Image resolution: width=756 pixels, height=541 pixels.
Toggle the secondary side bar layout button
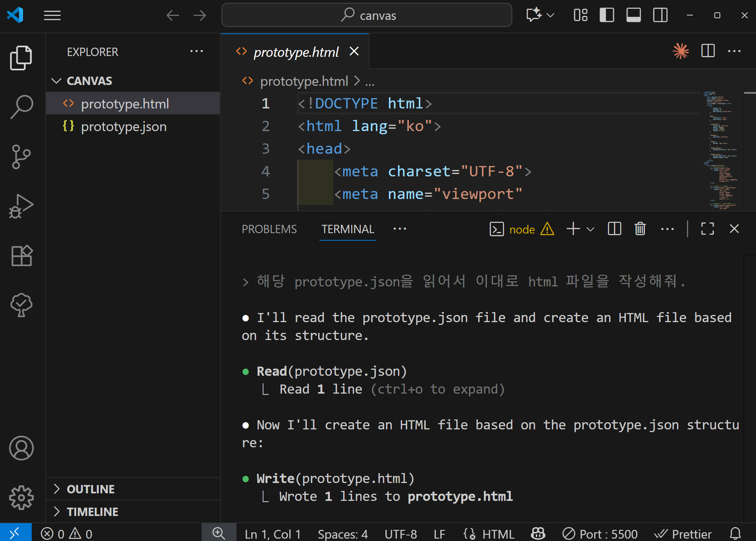660,15
